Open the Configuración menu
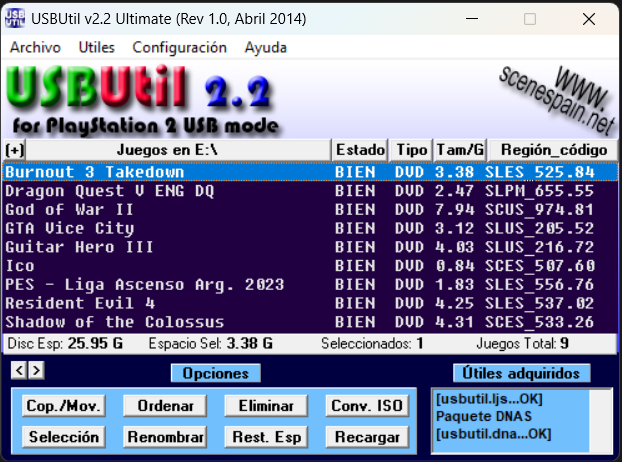The image size is (622, 462). pos(180,48)
